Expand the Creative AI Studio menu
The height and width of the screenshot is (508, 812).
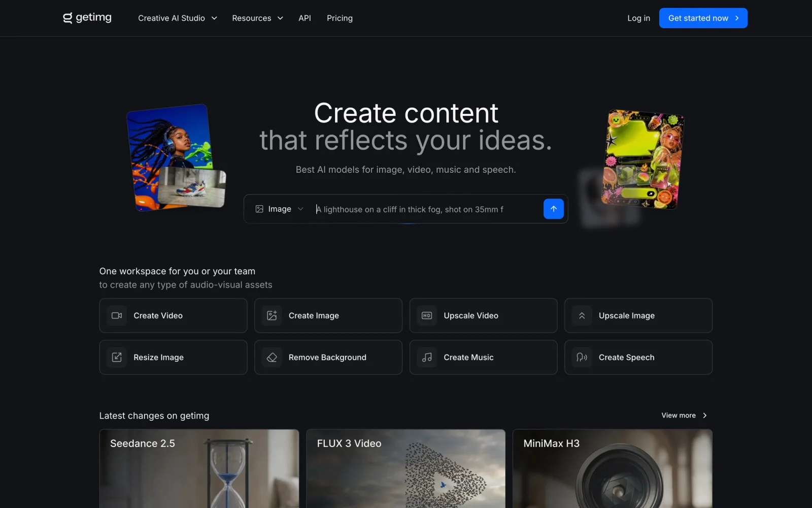[177, 18]
